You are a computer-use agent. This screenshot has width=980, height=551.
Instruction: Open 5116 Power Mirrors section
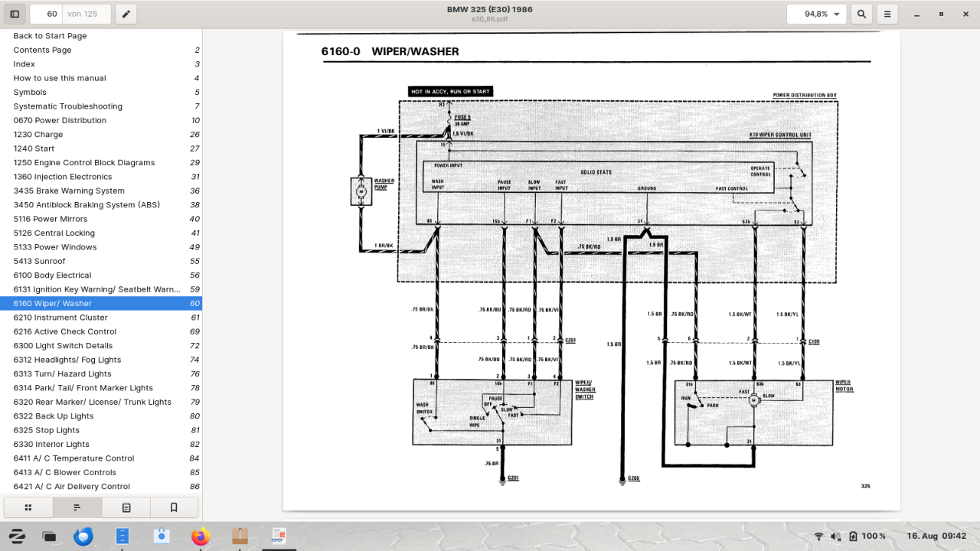(101, 219)
